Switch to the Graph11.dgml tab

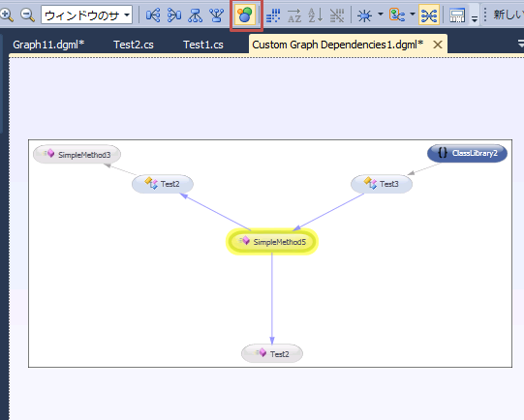48,45
